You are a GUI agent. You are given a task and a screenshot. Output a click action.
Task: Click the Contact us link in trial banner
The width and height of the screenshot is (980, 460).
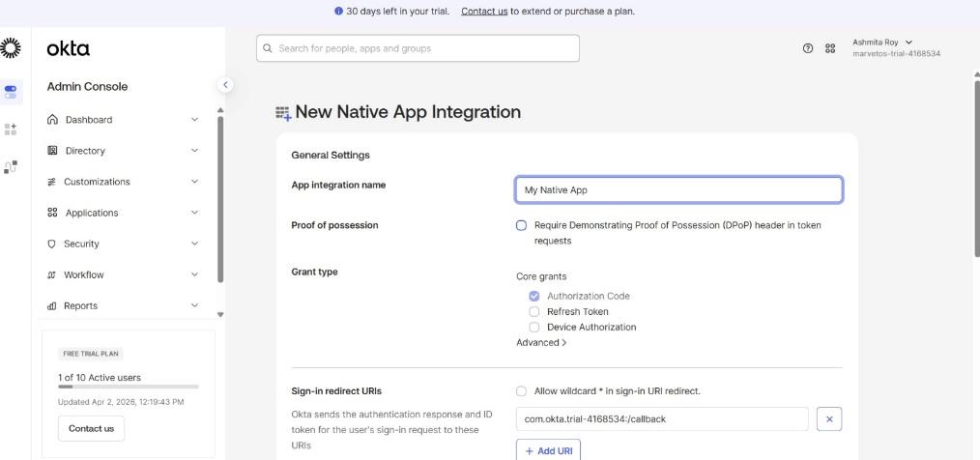coord(484,12)
